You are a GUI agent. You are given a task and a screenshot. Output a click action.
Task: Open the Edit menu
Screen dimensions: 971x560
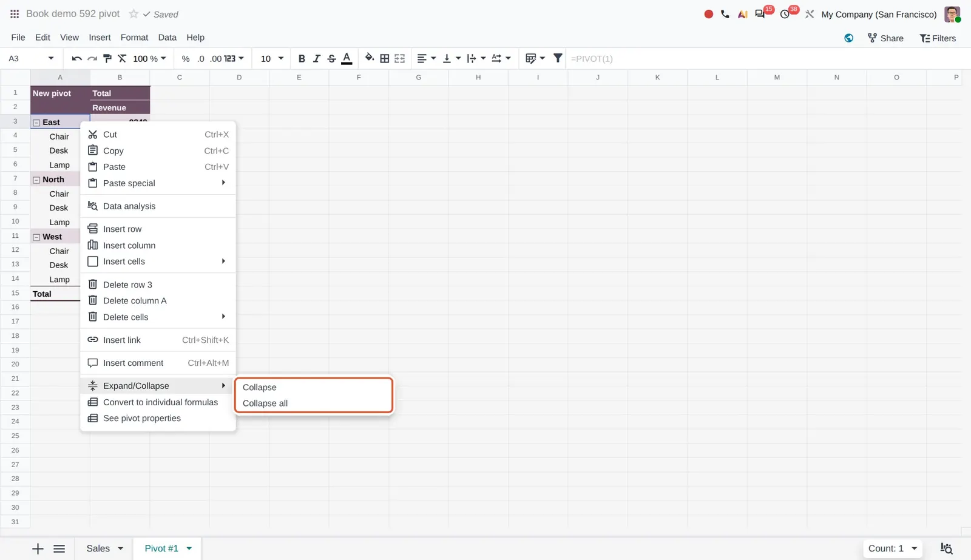(42, 38)
